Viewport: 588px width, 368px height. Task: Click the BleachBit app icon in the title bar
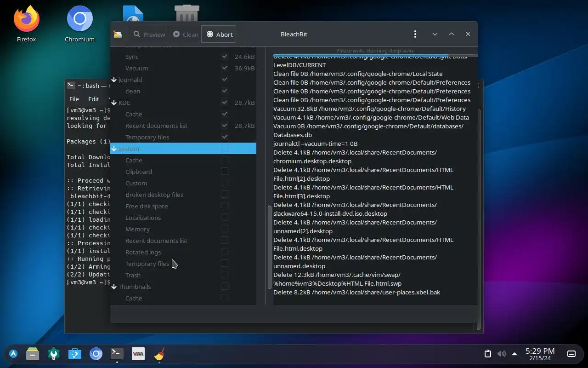[x=118, y=34]
